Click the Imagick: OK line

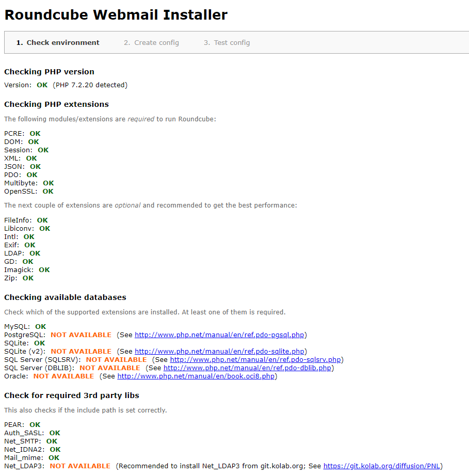tap(27, 270)
